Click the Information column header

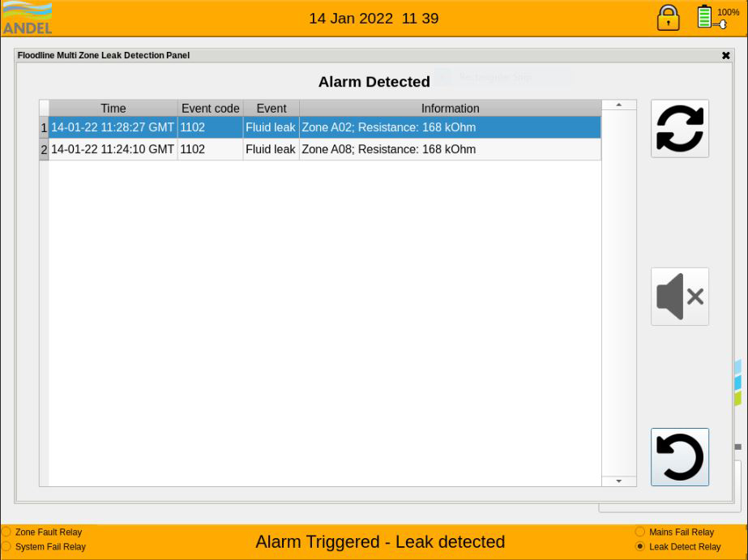[x=450, y=109]
